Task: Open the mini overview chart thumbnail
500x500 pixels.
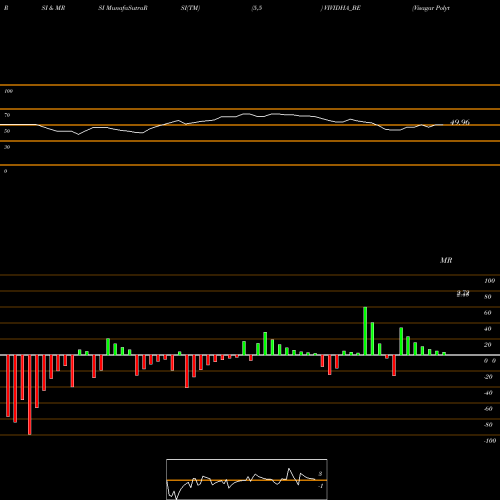Action: pyautogui.click(x=247, y=479)
